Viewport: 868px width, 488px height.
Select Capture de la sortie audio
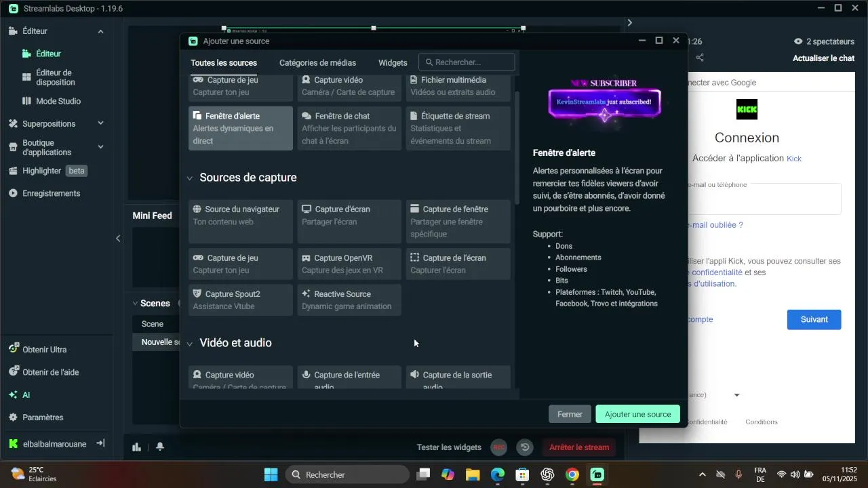coord(458,378)
